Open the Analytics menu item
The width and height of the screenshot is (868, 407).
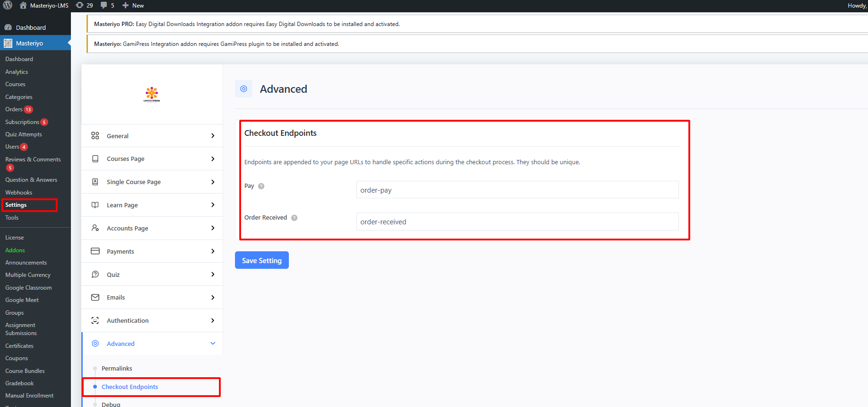17,72
